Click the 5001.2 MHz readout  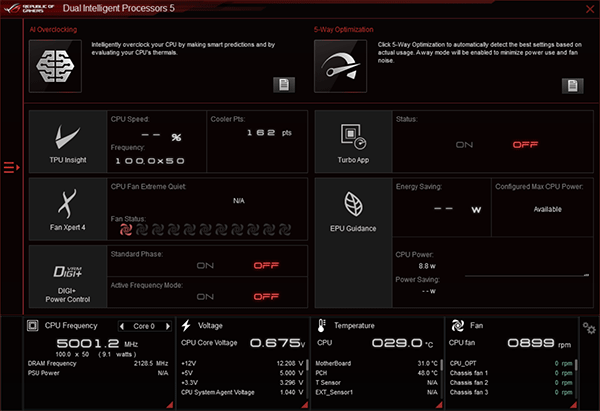97,343
